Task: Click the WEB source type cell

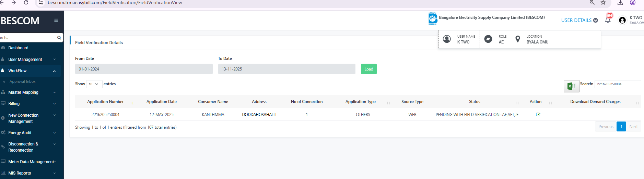Action: click(x=412, y=115)
